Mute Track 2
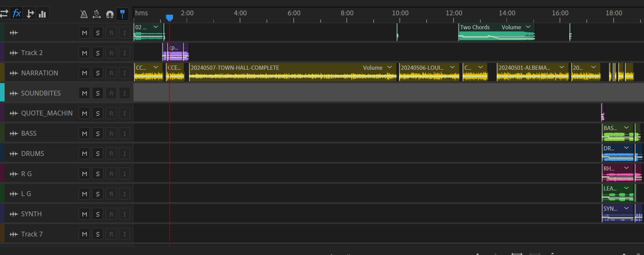The height and width of the screenshot is (255, 644). click(84, 53)
